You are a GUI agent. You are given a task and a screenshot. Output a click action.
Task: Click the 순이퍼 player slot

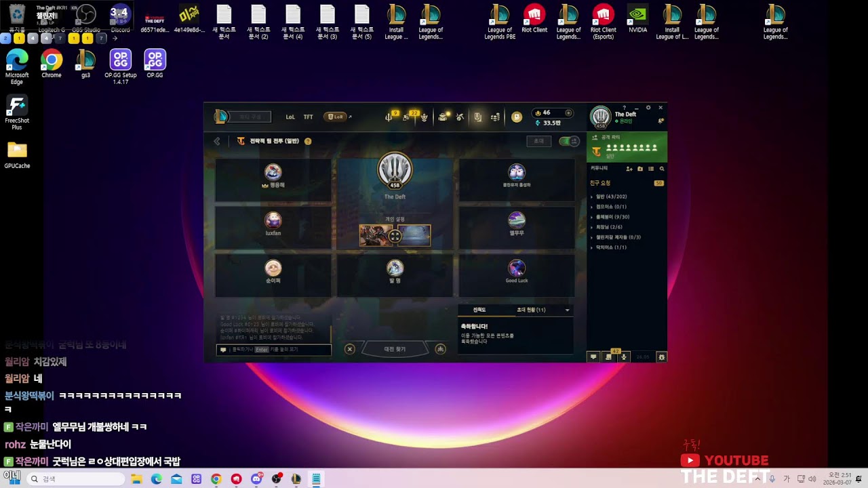[273, 274]
